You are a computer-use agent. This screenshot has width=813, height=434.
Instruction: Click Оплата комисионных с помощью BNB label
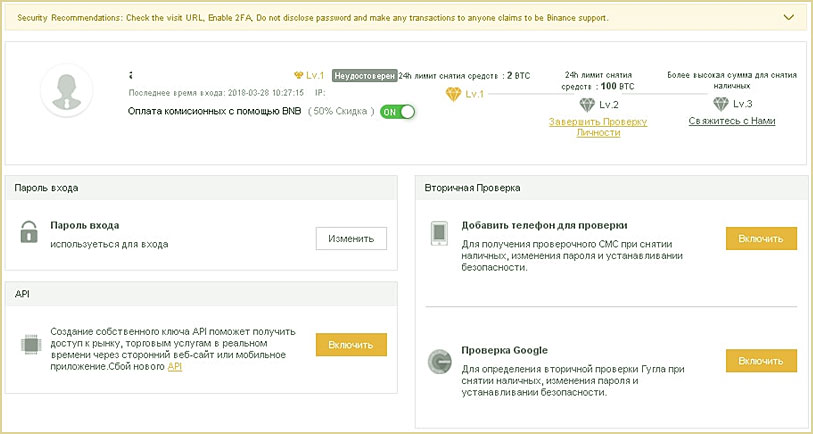(214, 111)
